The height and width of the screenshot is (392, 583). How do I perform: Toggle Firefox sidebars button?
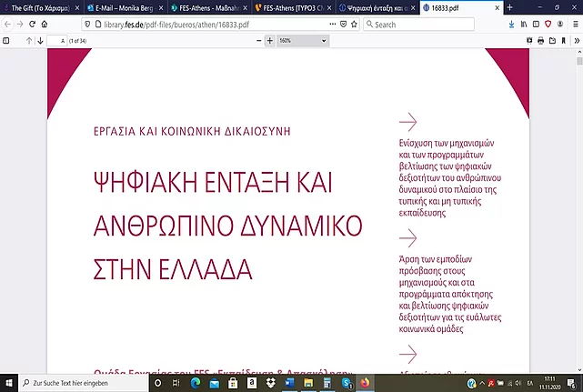pyautogui.click(x=536, y=25)
